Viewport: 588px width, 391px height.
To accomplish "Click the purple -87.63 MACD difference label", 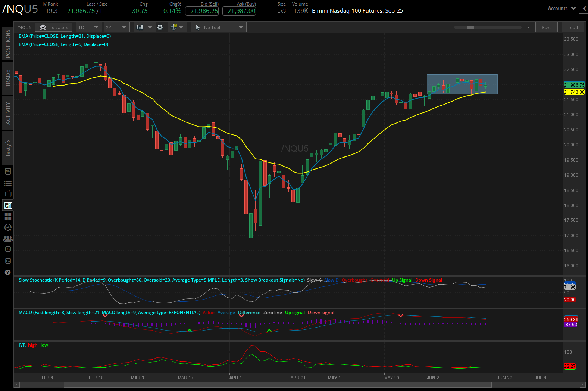I will [570, 325].
